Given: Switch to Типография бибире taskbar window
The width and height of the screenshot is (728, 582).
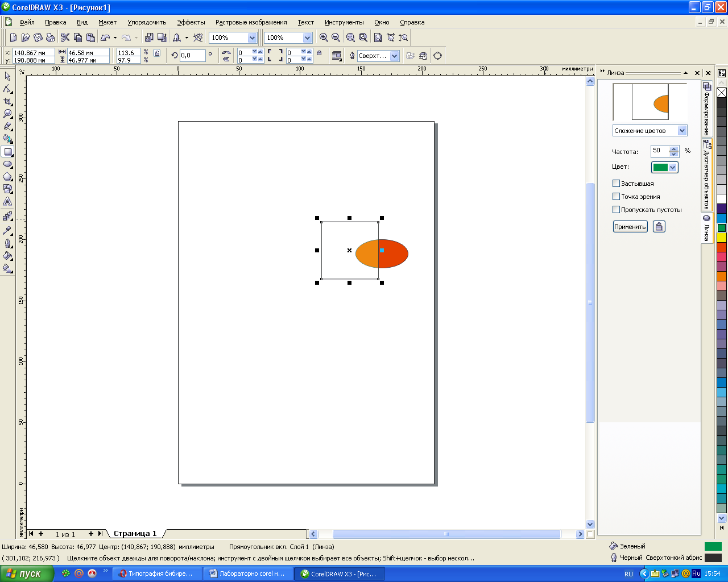Looking at the screenshot, I should (157, 573).
